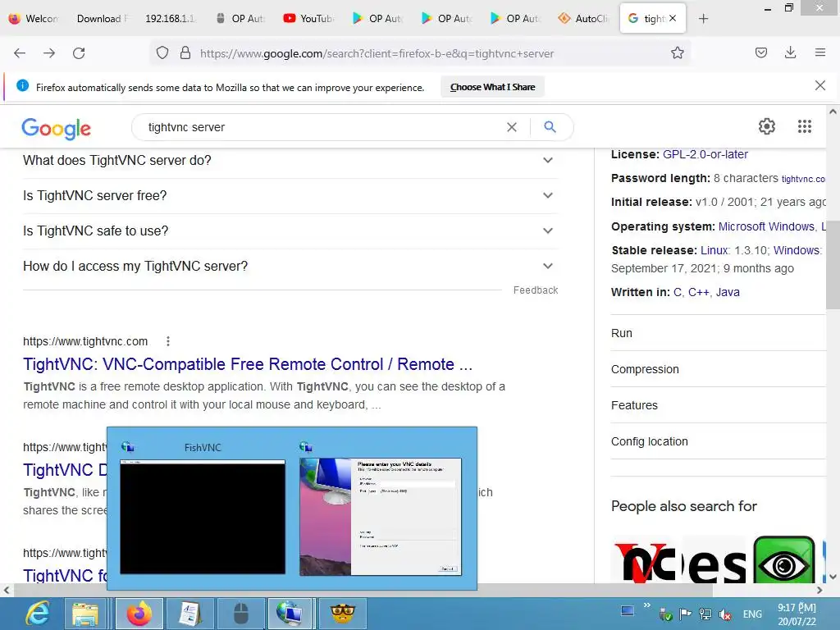
Task: Go to Google homepage via logo
Action: tap(57, 129)
